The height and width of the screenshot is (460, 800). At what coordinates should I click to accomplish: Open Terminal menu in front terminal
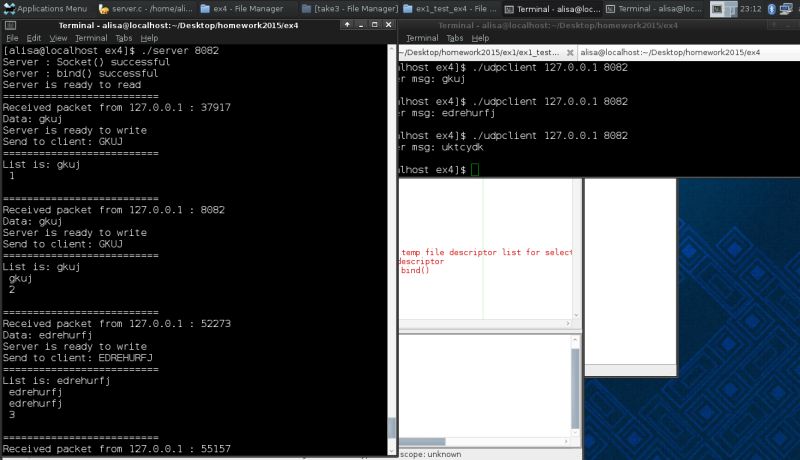pos(91,38)
